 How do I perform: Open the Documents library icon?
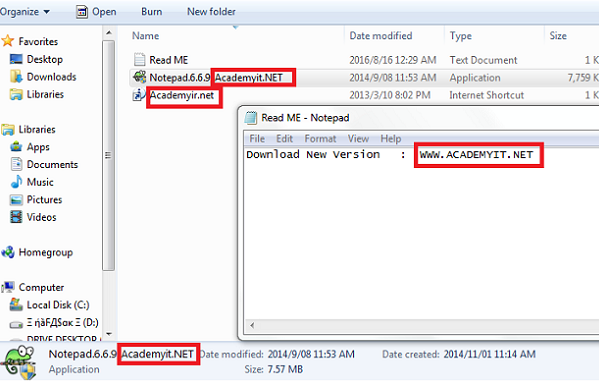(x=16, y=164)
